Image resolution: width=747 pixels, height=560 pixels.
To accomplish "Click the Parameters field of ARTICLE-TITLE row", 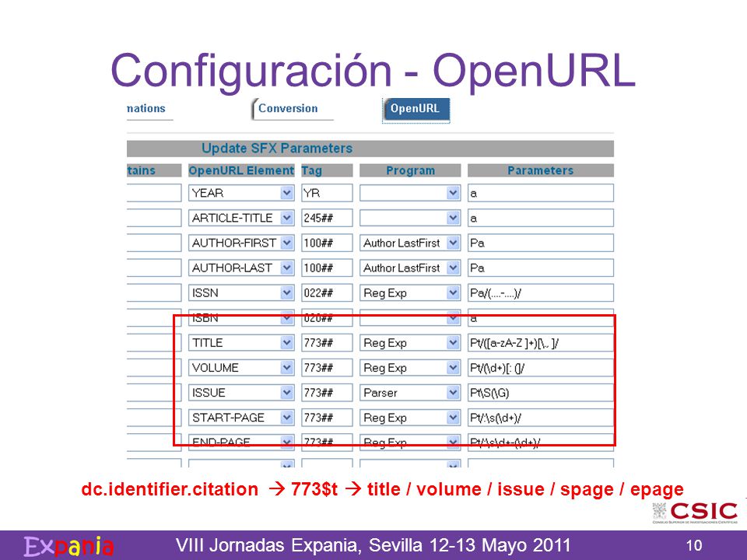I will coord(540,218).
